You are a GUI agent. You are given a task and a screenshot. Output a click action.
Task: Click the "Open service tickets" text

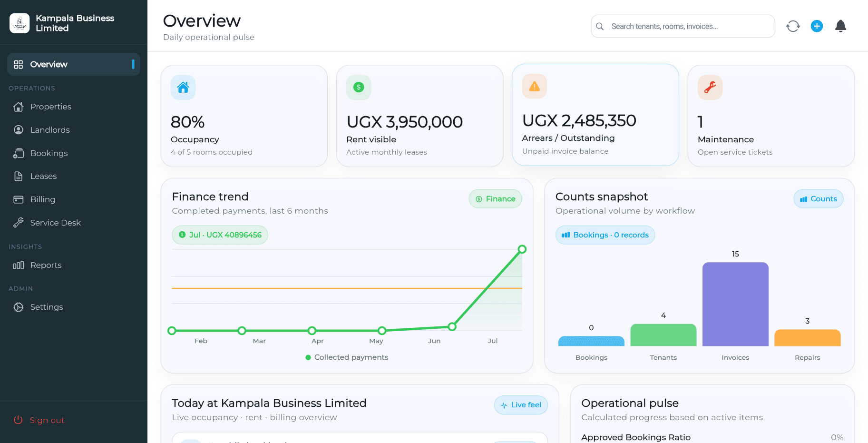click(x=735, y=152)
